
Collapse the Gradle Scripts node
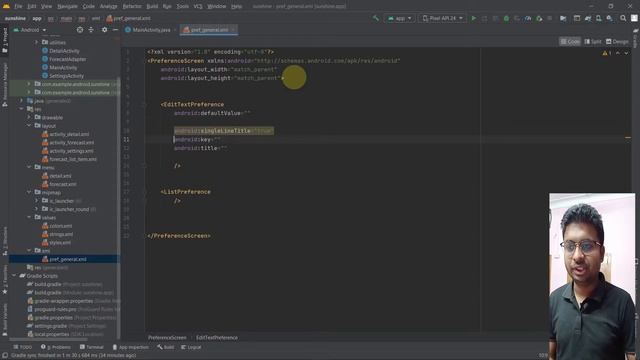coord(14,276)
